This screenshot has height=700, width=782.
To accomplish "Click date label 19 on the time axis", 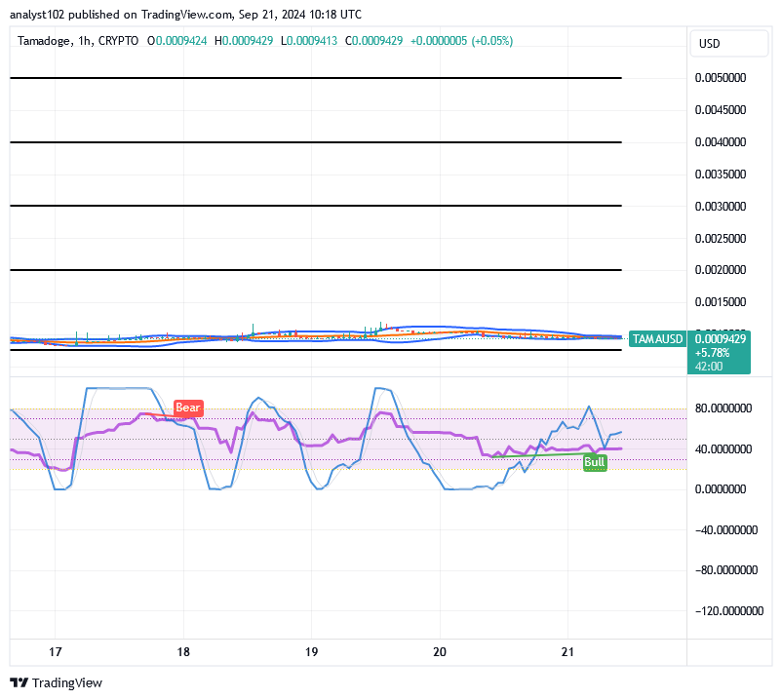I will click(x=311, y=651).
